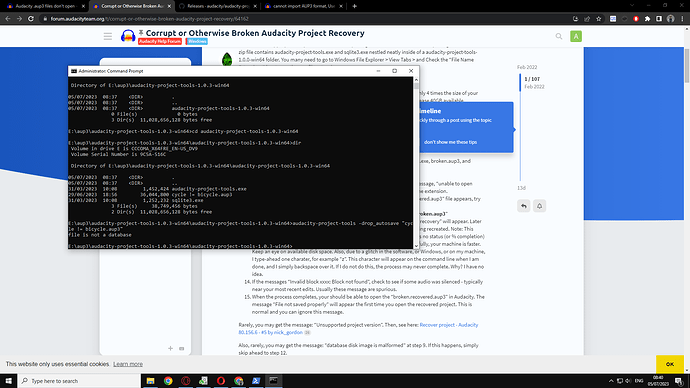Reload the page with the refresh icon
Image resolution: width=690 pixels, height=388 pixels.
tap(31, 19)
